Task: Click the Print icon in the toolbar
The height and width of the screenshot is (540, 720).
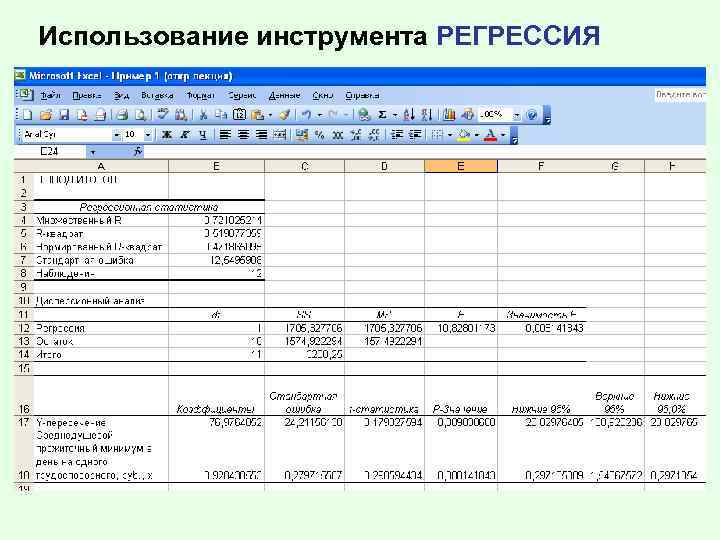Action: pyautogui.click(x=122, y=114)
